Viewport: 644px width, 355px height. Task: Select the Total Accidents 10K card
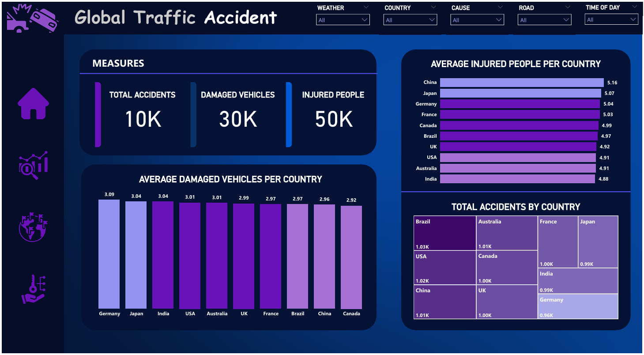coord(143,114)
